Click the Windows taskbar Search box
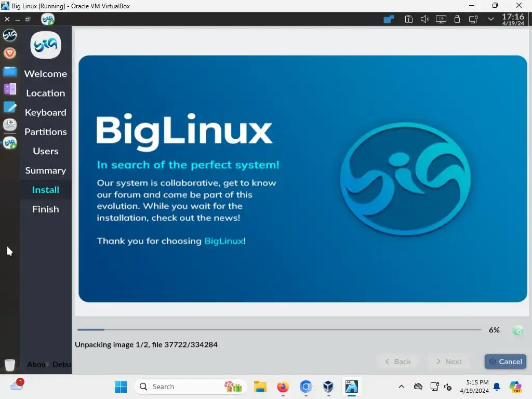This screenshot has height=399, width=532. point(190,387)
